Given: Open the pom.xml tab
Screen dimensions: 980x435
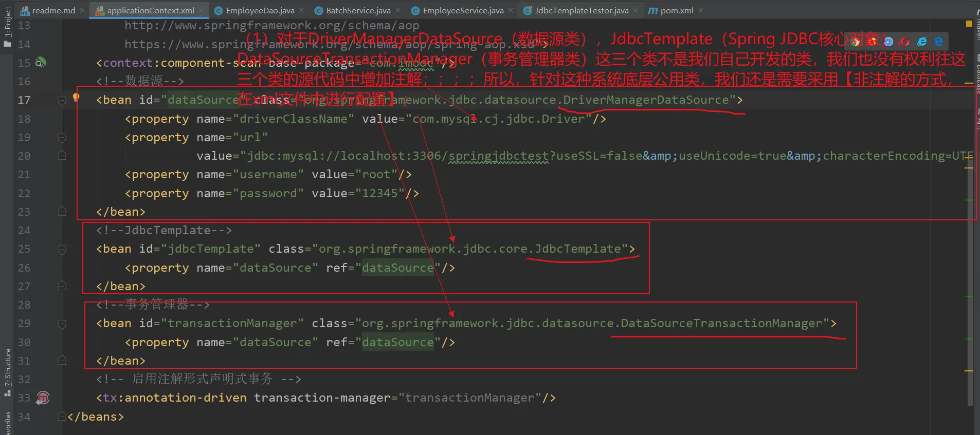Looking at the screenshot, I should [677, 10].
